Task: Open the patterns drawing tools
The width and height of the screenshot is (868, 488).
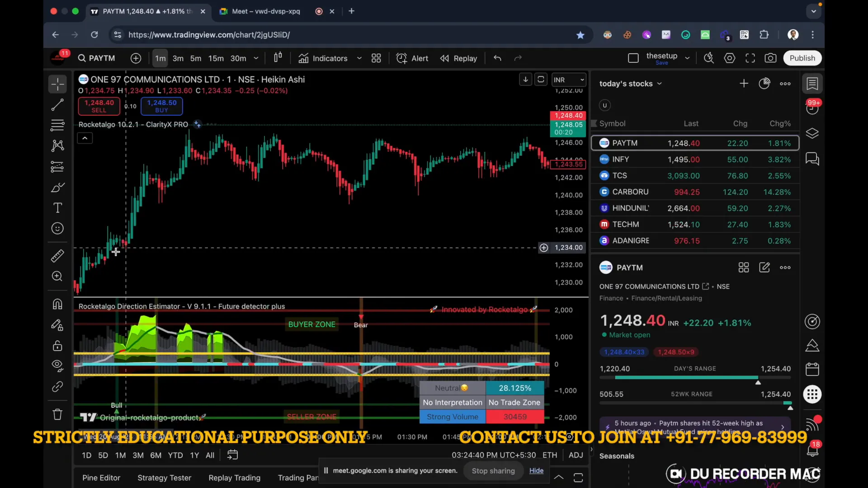Action: coord(57,145)
